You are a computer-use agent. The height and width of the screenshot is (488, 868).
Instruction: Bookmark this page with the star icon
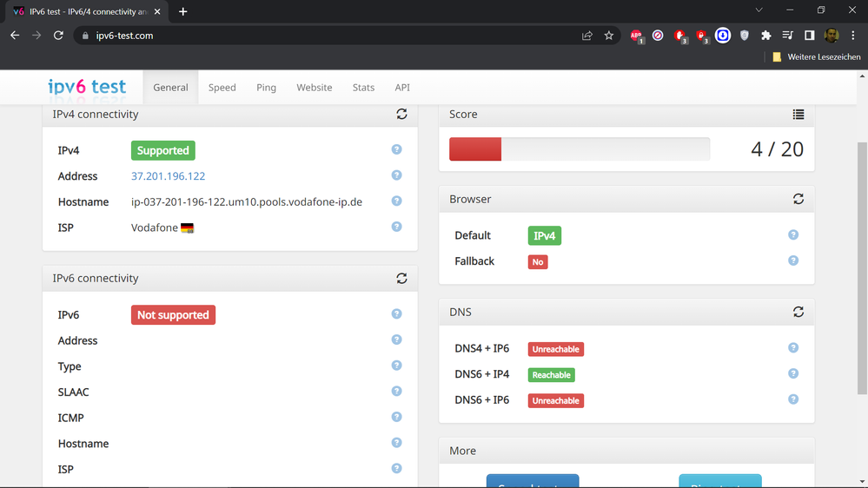coord(608,36)
